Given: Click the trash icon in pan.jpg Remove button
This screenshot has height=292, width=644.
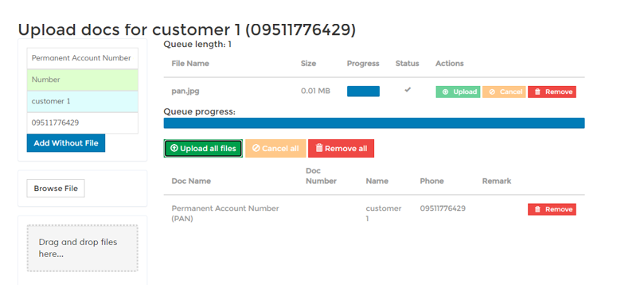Looking at the screenshot, I should click(x=537, y=92).
